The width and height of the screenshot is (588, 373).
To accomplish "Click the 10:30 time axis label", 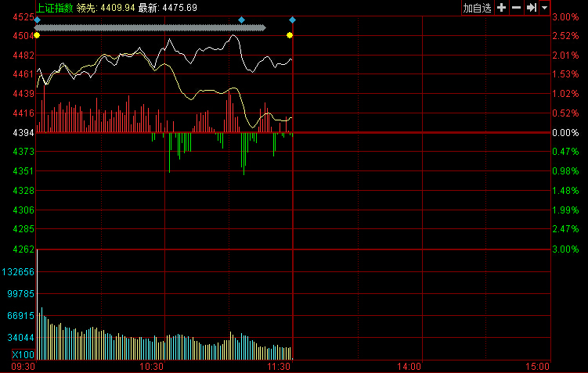I will click(x=151, y=366).
